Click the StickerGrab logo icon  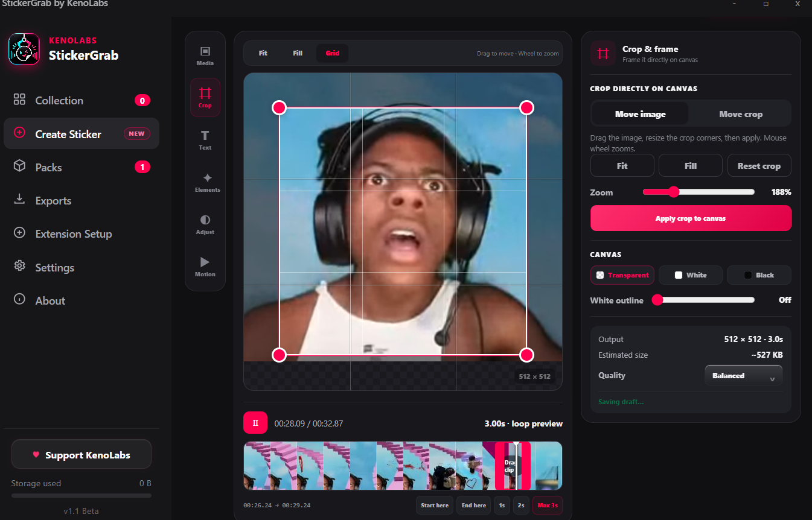pyautogui.click(x=24, y=49)
